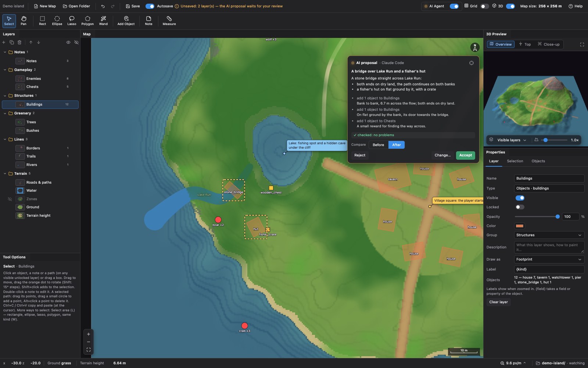The image size is (588, 368).
Task: Use the Wand tool
Action: (103, 21)
